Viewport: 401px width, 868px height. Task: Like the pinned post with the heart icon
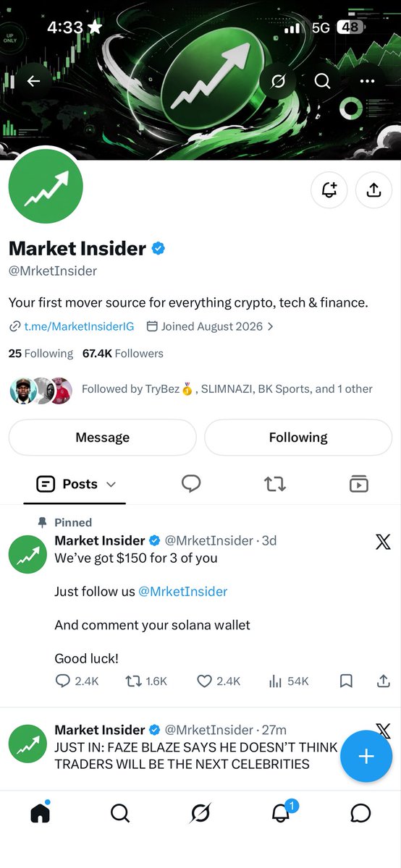(x=205, y=681)
